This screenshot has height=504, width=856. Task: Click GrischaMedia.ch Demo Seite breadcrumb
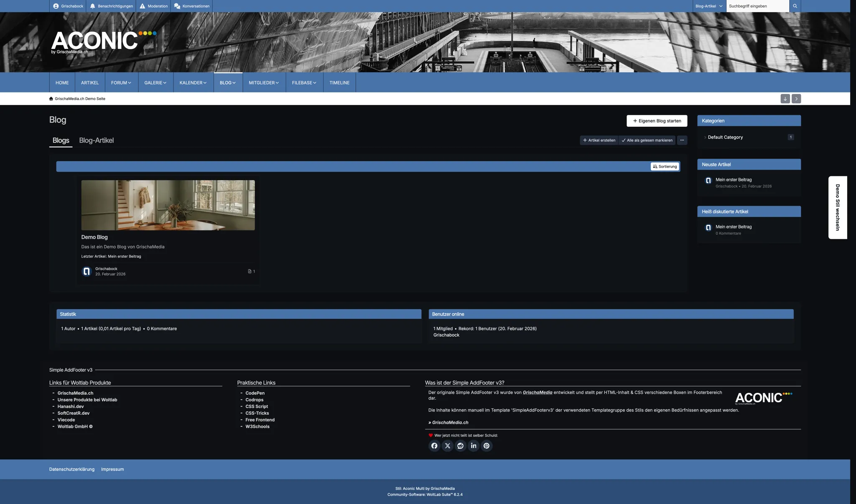coord(80,99)
